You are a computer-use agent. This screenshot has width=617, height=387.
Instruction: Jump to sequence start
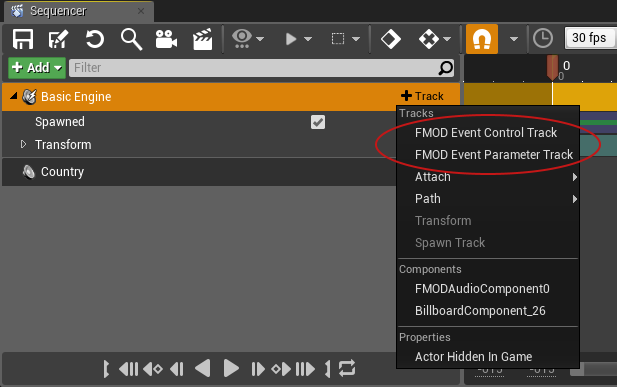click(x=129, y=369)
